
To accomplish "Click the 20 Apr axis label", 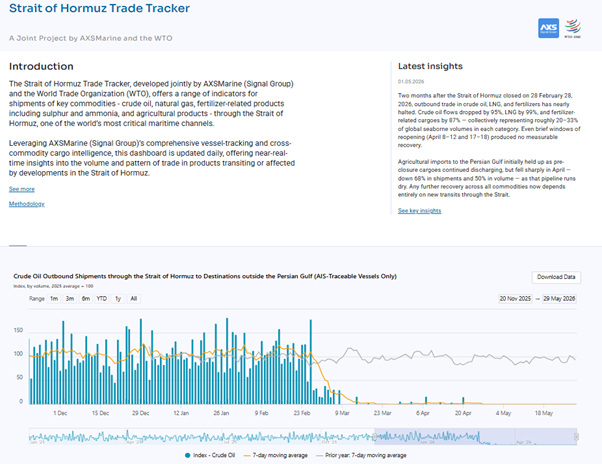I will pos(463,413).
